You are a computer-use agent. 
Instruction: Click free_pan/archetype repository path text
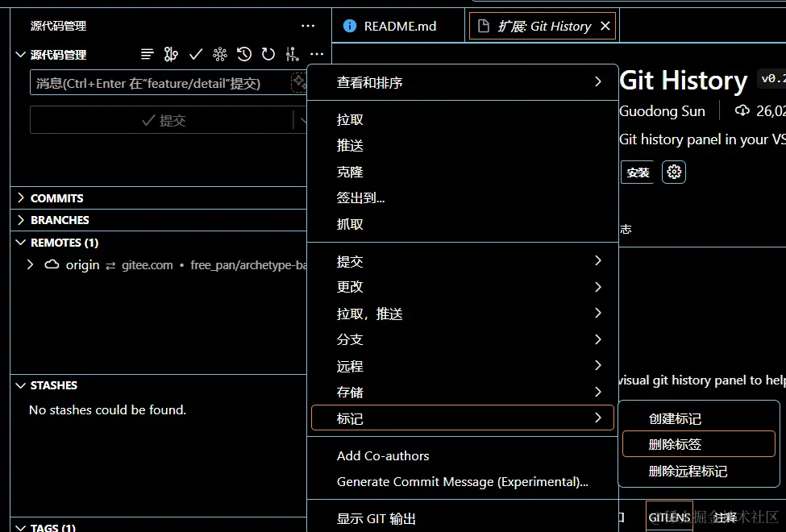coord(248,264)
